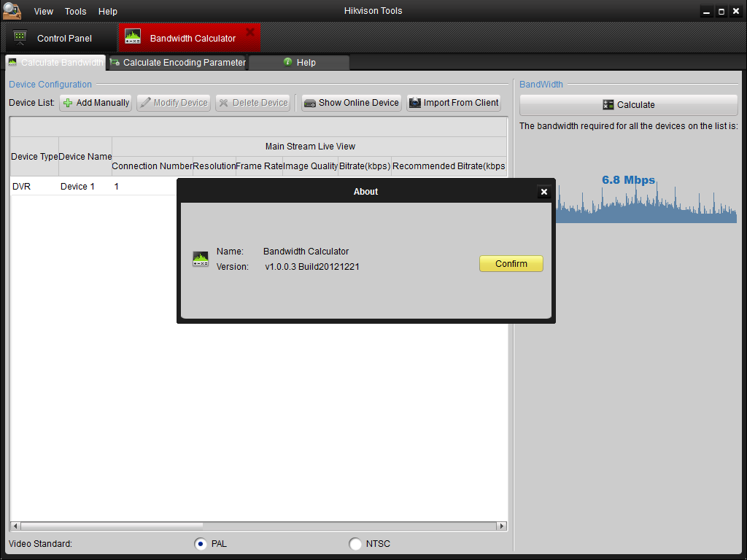The height and width of the screenshot is (560, 747).
Task: Maximize the Hikvision Tools window
Action: (721, 12)
